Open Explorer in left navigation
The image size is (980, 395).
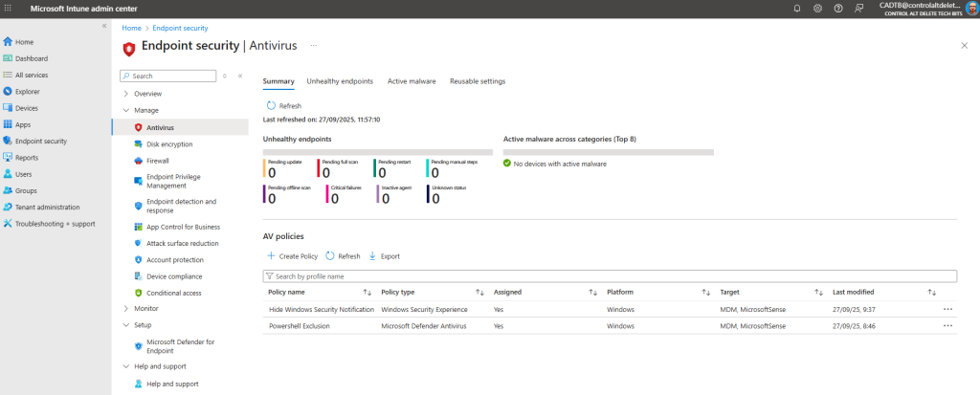click(28, 91)
